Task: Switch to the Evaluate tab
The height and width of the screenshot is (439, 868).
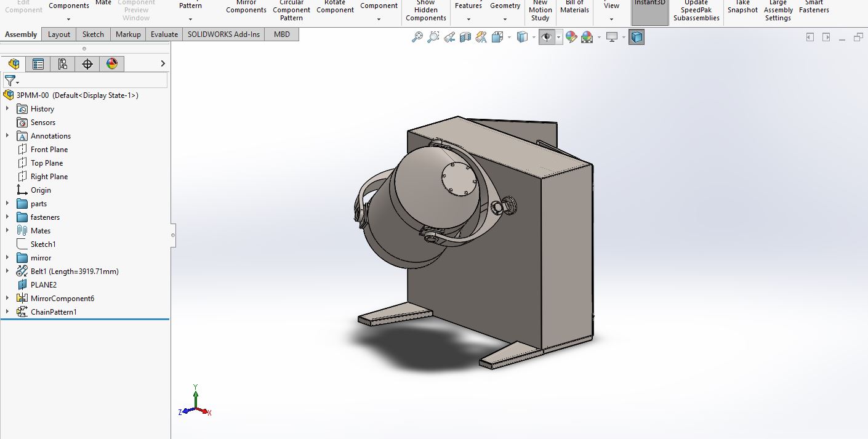Action: 164,34
